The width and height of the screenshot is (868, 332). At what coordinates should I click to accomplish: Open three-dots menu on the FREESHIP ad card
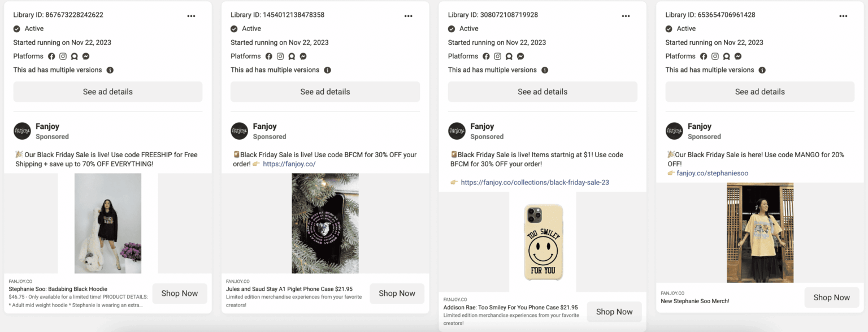pyautogui.click(x=191, y=16)
